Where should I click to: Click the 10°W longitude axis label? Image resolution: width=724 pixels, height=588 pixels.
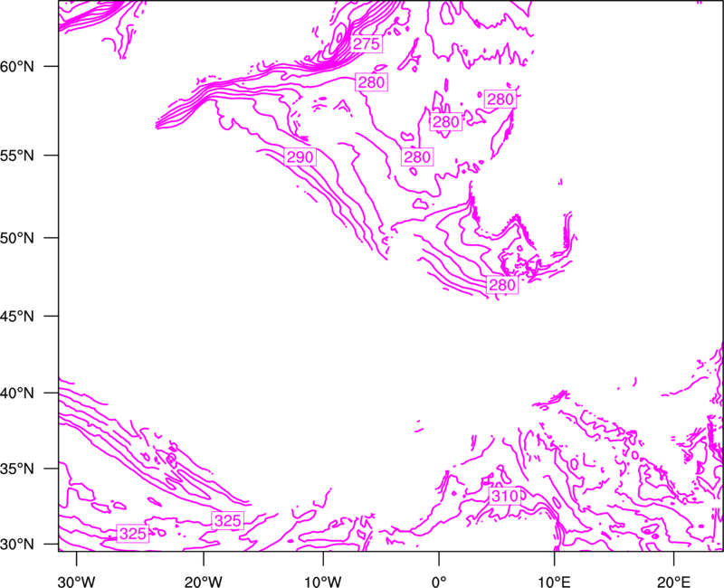[323, 582]
